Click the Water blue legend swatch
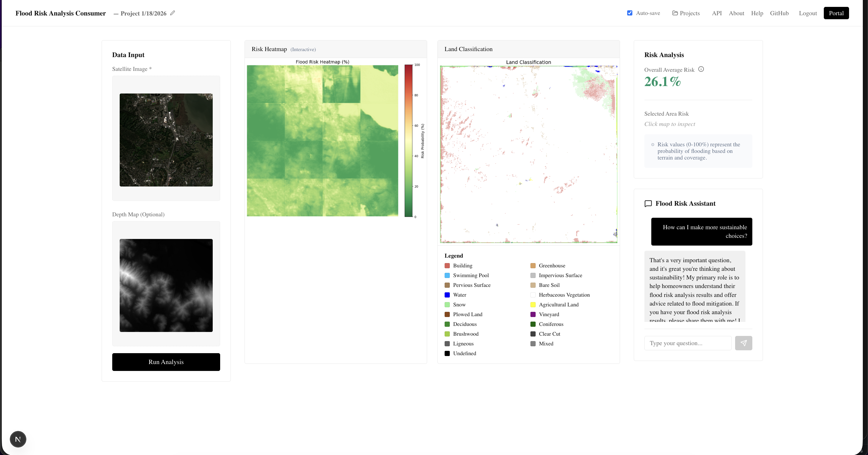This screenshot has height=455, width=868. click(447, 295)
